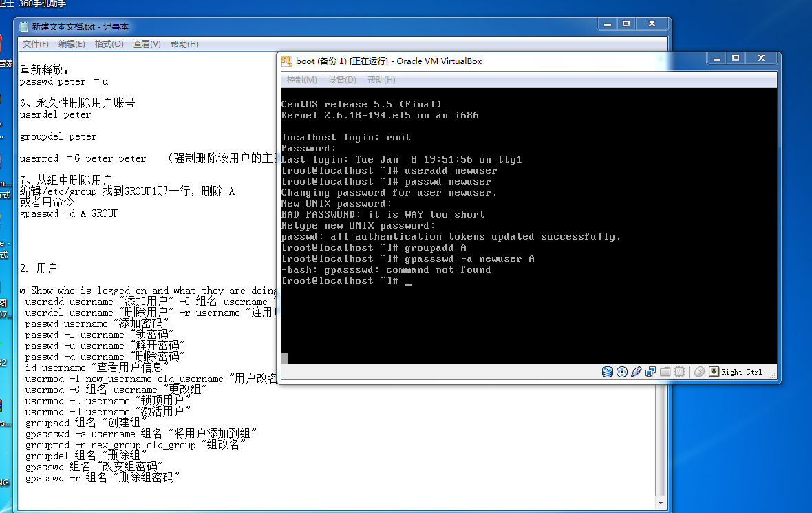Image resolution: width=812 pixels, height=513 pixels.
Task: Open the 帮助(H) menu in Notepad
Action: [x=184, y=44]
